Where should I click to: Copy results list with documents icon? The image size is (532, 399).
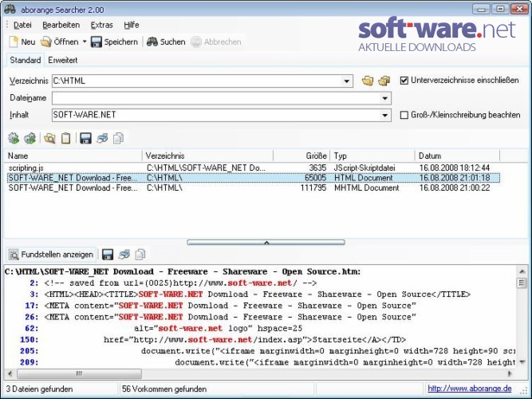pos(118,138)
